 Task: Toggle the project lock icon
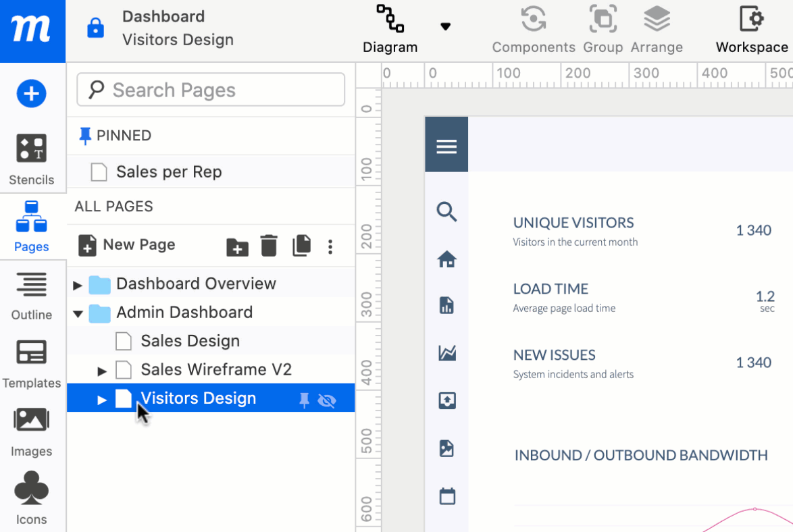coord(96,28)
